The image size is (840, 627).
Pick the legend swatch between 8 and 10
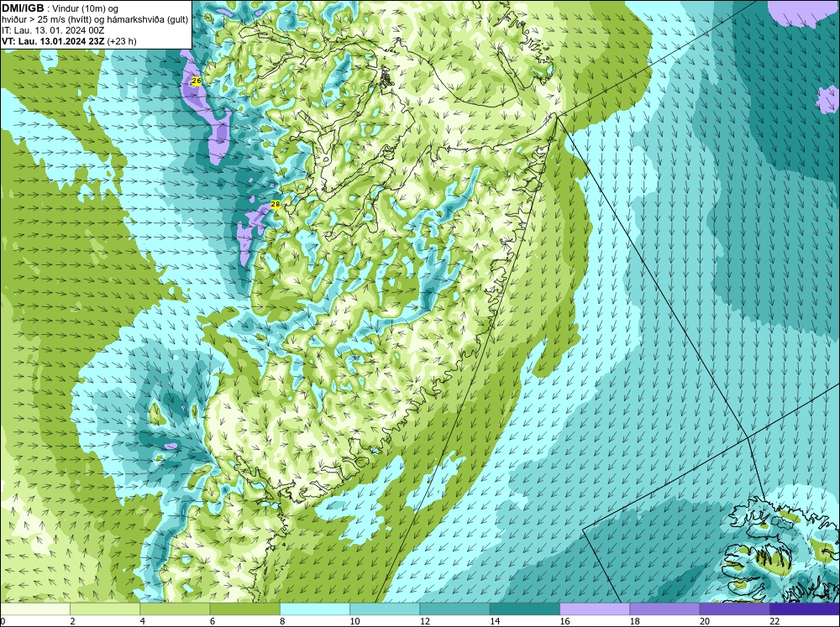pos(315,609)
